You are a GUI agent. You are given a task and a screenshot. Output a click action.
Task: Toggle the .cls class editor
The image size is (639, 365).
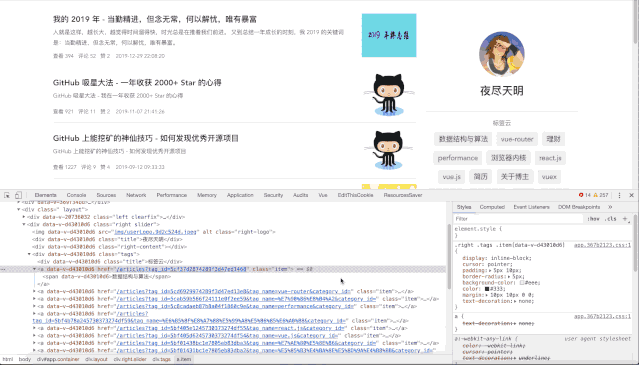pos(610,219)
